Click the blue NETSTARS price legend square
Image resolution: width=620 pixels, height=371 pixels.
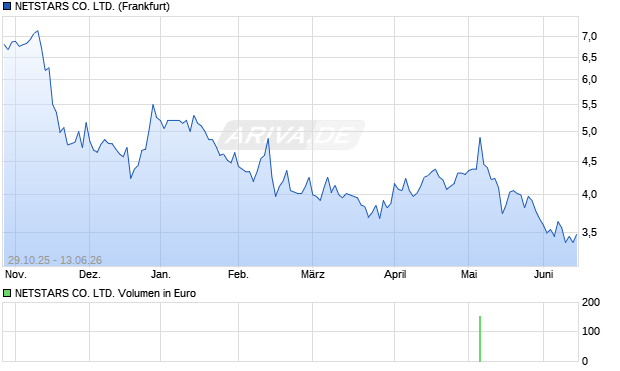[x=7, y=6]
